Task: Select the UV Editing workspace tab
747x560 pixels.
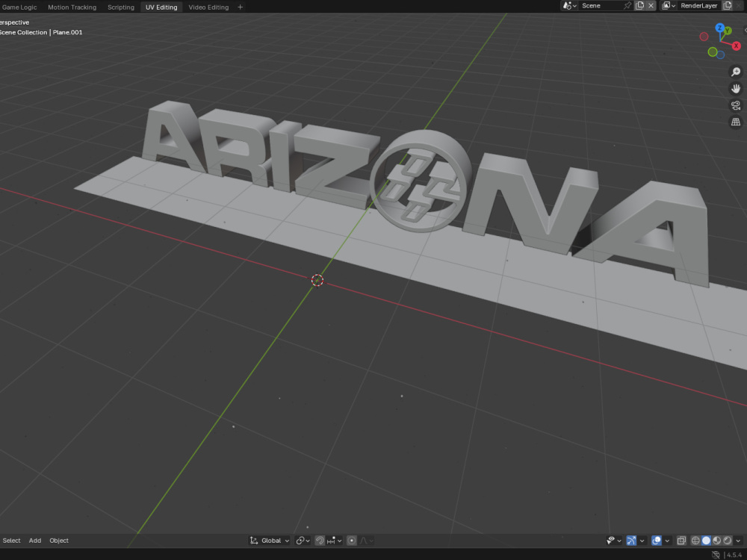Action: pos(161,7)
